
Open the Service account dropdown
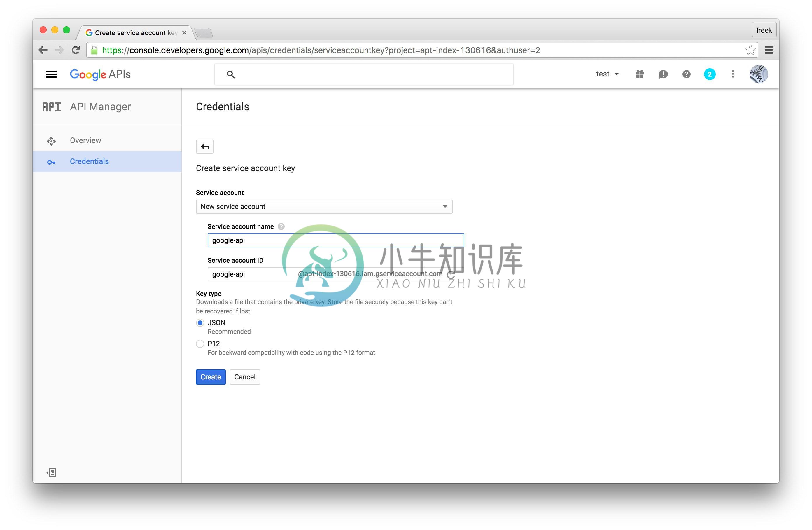pyautogui.click(x=324, y=207)
